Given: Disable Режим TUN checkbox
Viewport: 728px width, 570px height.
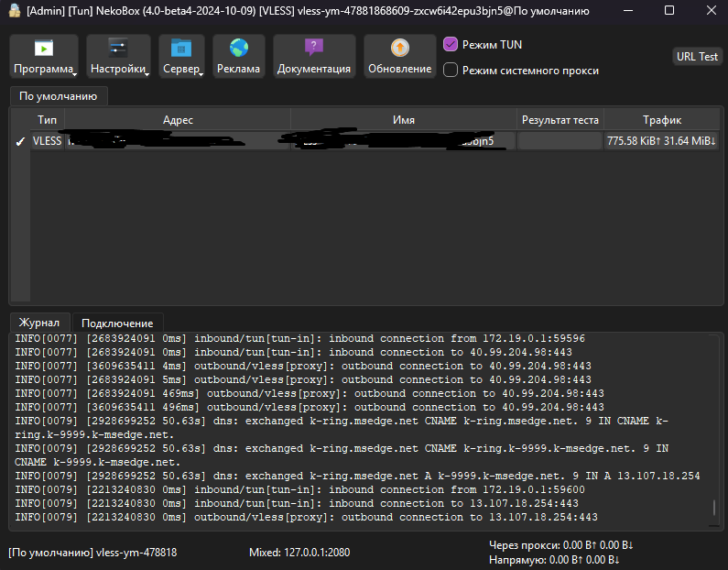Looking at the screenshot, I should (x=451, y=45).
